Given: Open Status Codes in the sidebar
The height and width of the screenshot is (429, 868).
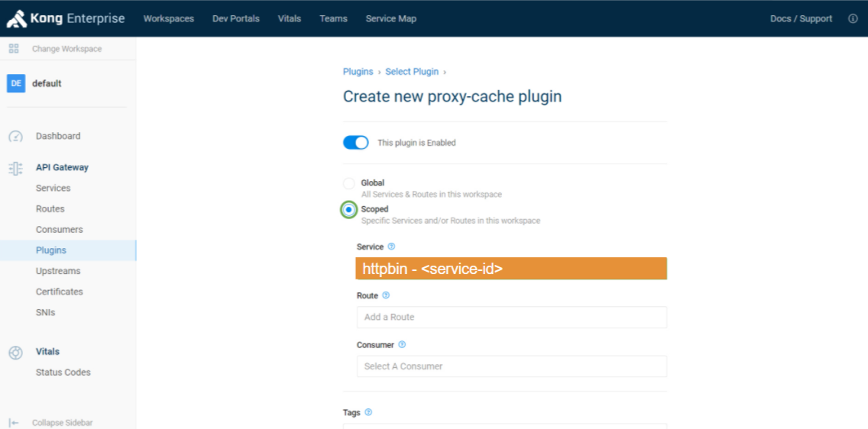Looking at the screenshot, I should click(x=63, y=372).
